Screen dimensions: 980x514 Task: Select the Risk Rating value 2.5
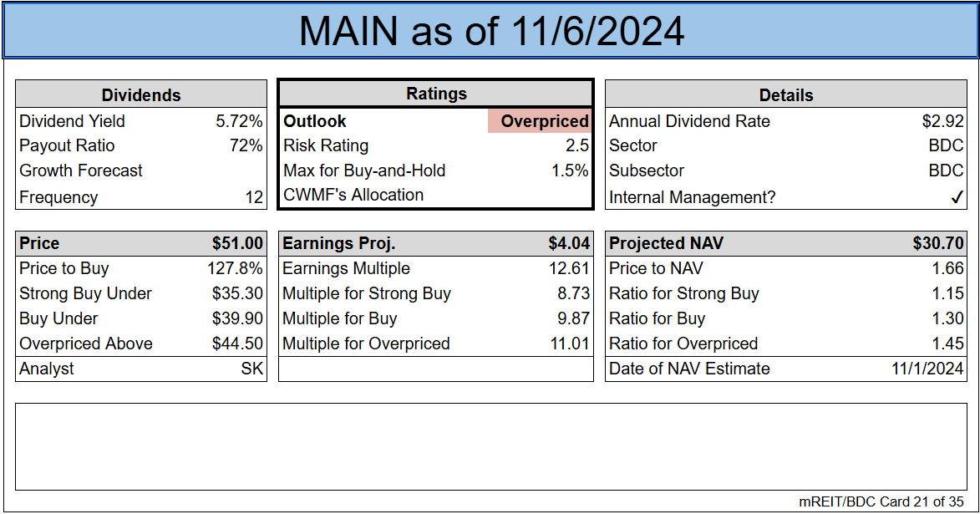click(576, 145)
